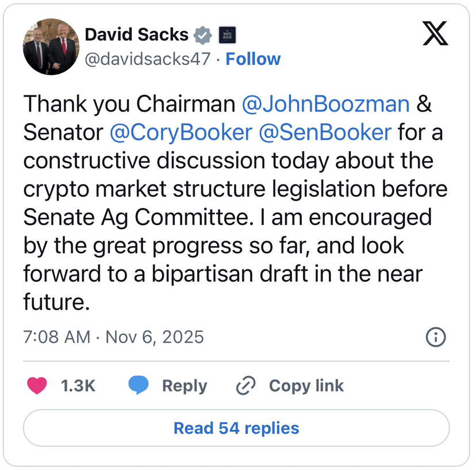Open the tweet info circle icon
This screenshot has height=470, width=476.
click(x=436, y=337)
